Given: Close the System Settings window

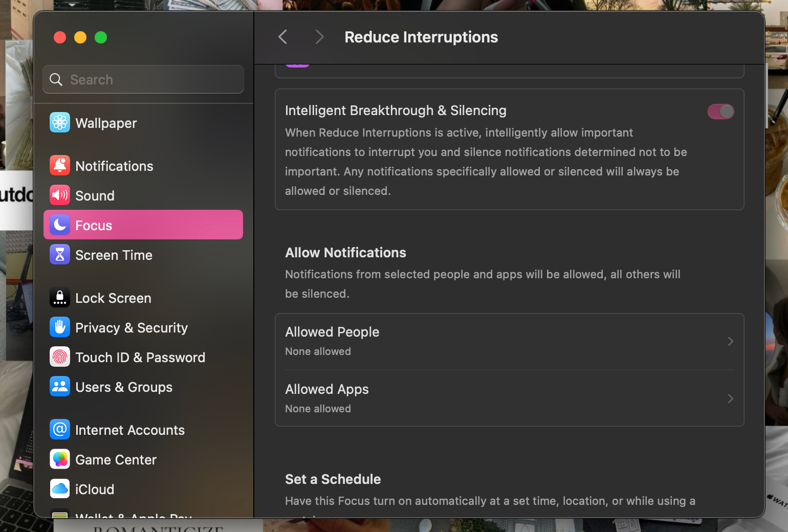Looking at the screenshot, I should [60, 37].
